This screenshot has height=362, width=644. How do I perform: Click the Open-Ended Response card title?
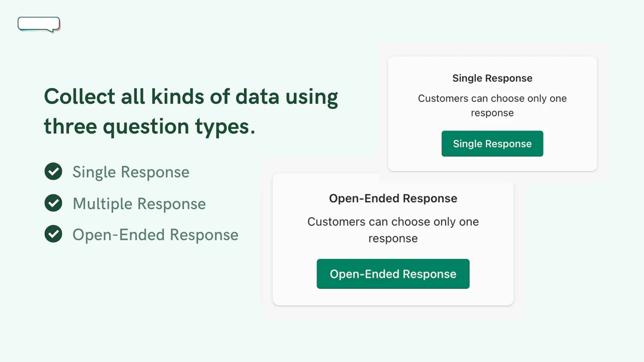pyautogui.click(x=393, y=198)
